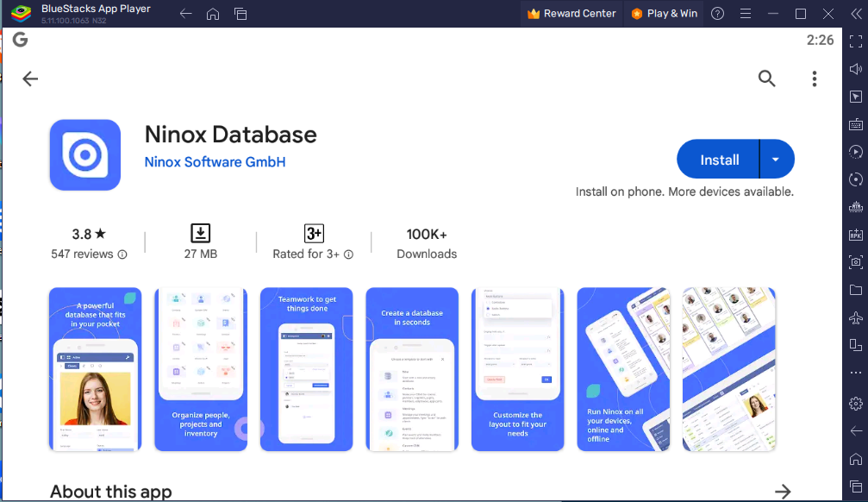
Task: Click the Ninox Database app icon
Action: tap(85, 155)
